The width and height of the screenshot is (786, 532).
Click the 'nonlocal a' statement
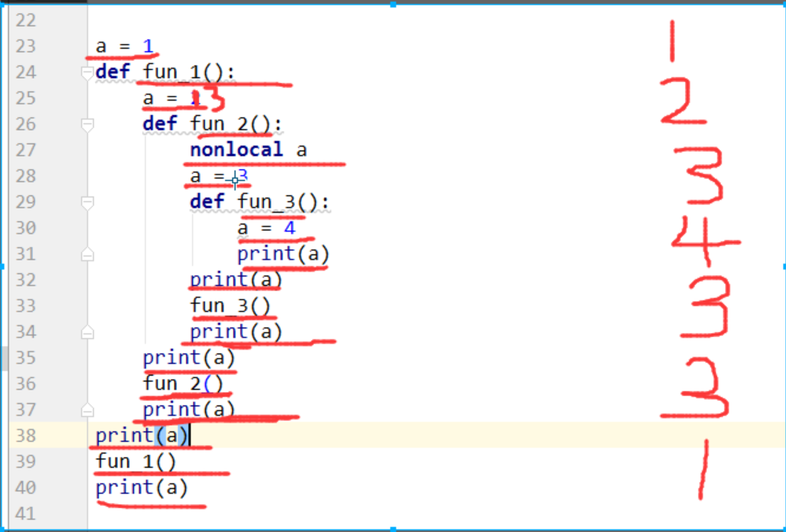pyautogui.click(x=248, y=150)
